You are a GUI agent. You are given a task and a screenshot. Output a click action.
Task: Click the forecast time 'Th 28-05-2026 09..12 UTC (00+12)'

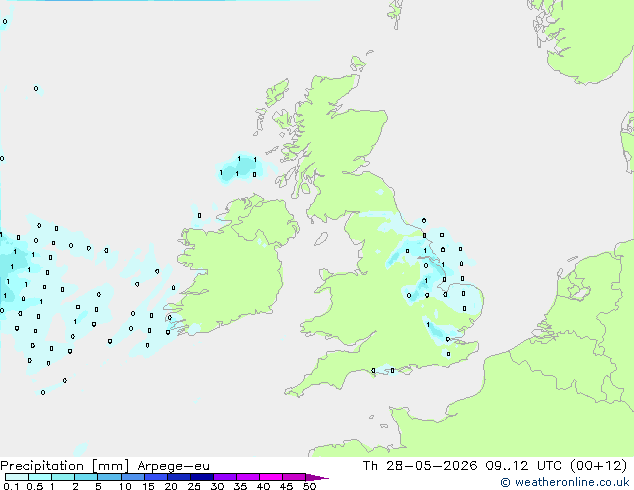tap(495, 466)
